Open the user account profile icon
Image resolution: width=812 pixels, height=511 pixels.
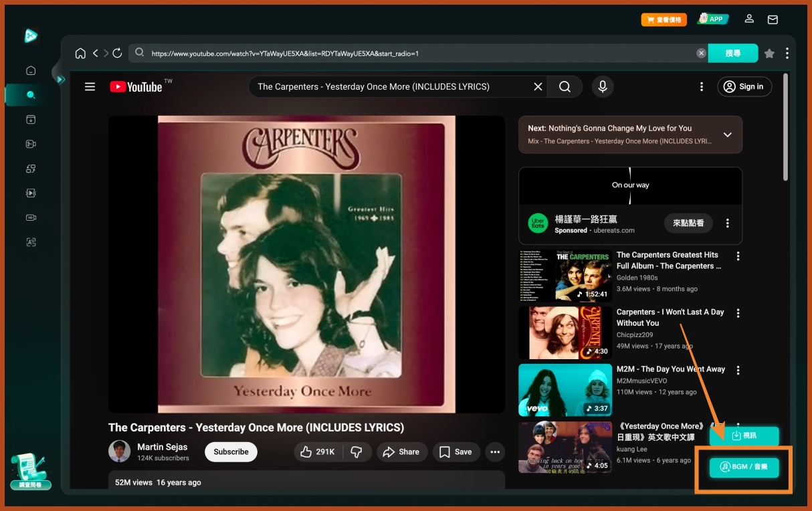(750, 19)
